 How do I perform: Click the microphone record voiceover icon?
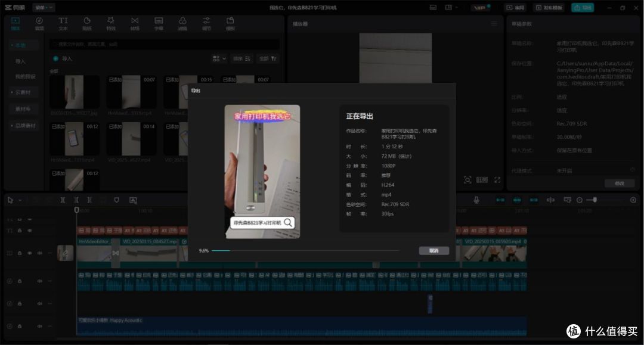coord(476,200)
